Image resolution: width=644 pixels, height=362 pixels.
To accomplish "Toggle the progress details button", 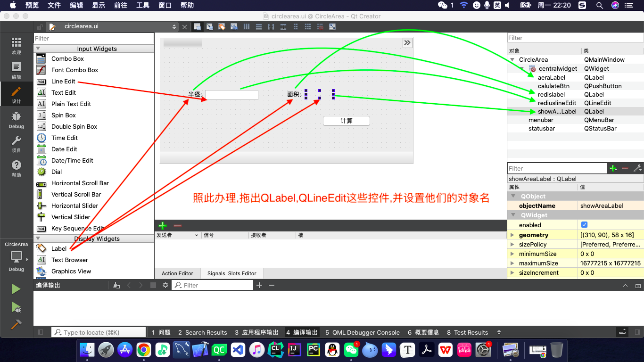I will click(x=622, y=332).
